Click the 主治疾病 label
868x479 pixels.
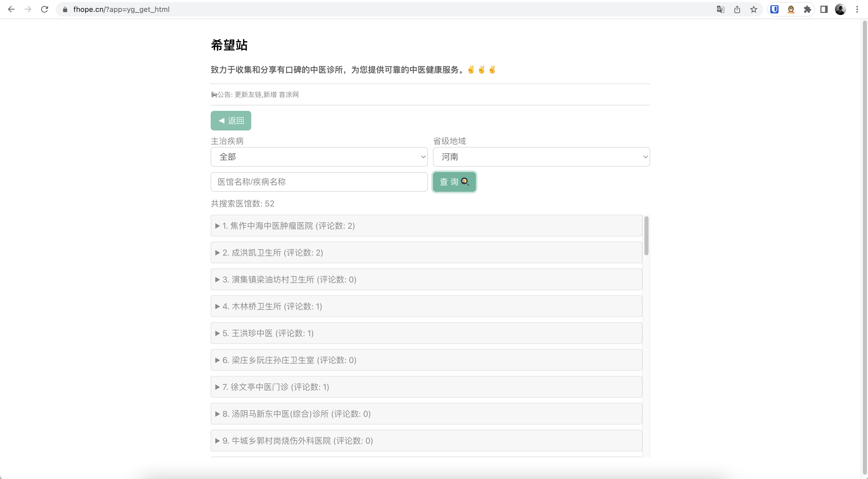click(x=227, y=141)
